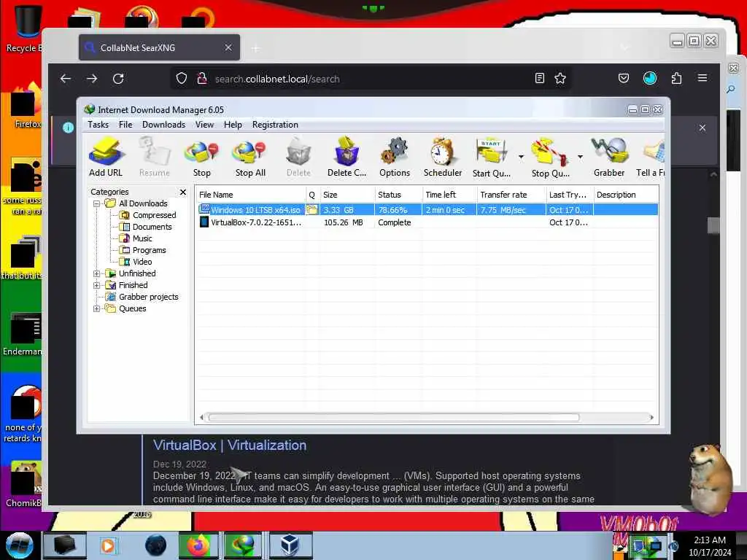This screenshot has width=747, height=560.
Task: Select Grabber projects tree item
Action: click(x=142, y=297)
